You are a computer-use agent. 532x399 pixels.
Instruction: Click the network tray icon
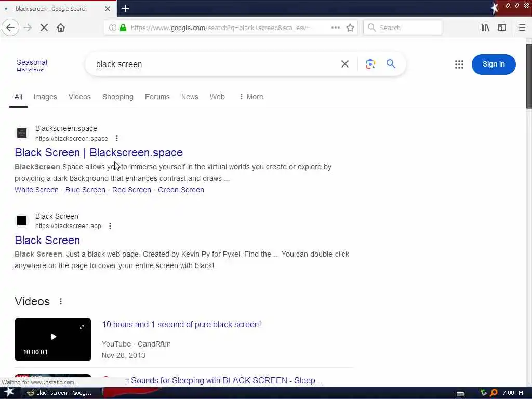click(484, 393)
